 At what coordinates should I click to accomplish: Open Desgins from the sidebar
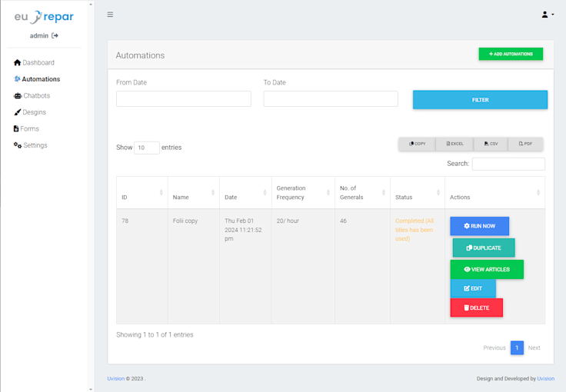click(30, 112)
